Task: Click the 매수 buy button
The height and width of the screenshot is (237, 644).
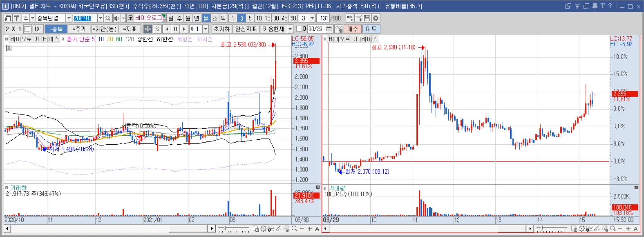Action: 352,29
